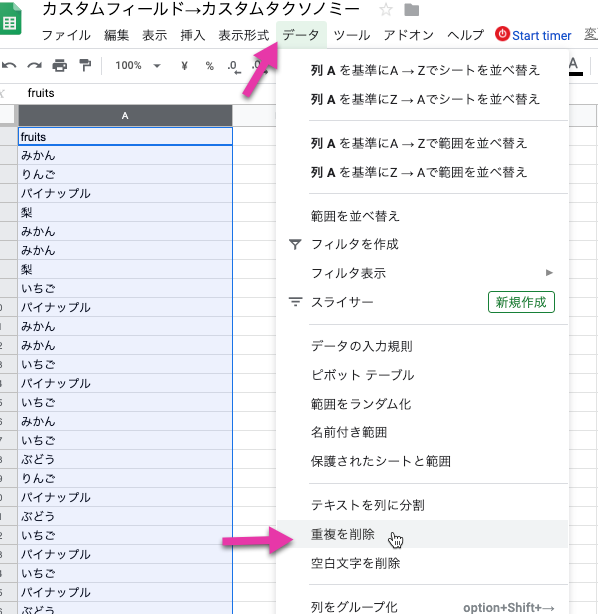This screenshot has width=598, height=614.
Task: Choose データの入力規則 menu item
Action: [422, 346]
